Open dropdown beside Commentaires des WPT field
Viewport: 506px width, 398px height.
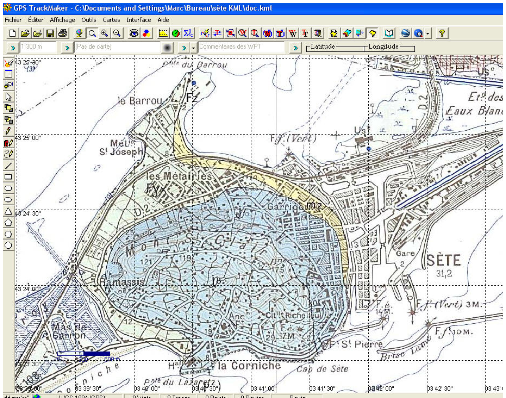(193, 48)
